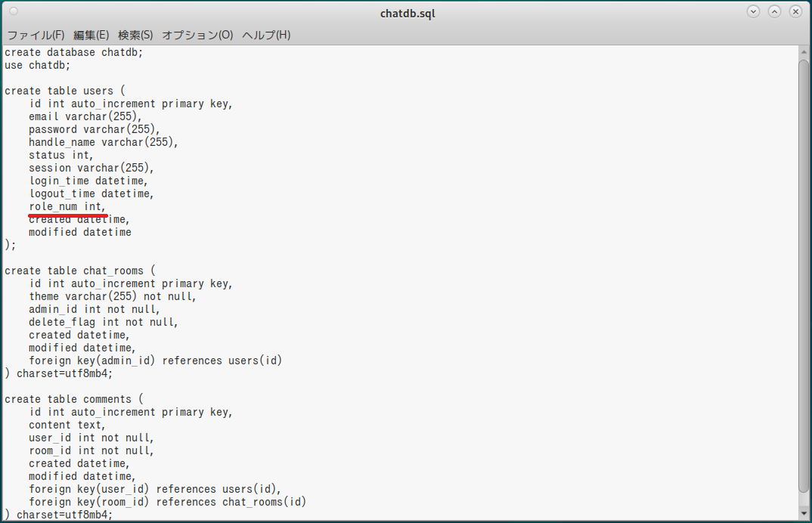This screenshot has width=812, height=523.
Task: Place the cursor in 'create database chatdb;' line
Action: [x=73, y=52]
